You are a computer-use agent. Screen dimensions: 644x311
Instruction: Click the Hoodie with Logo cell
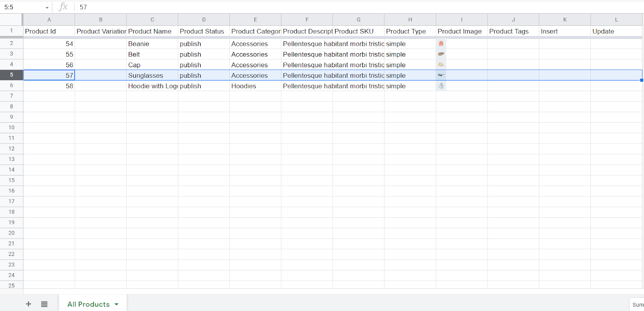(x=152, y=86)
